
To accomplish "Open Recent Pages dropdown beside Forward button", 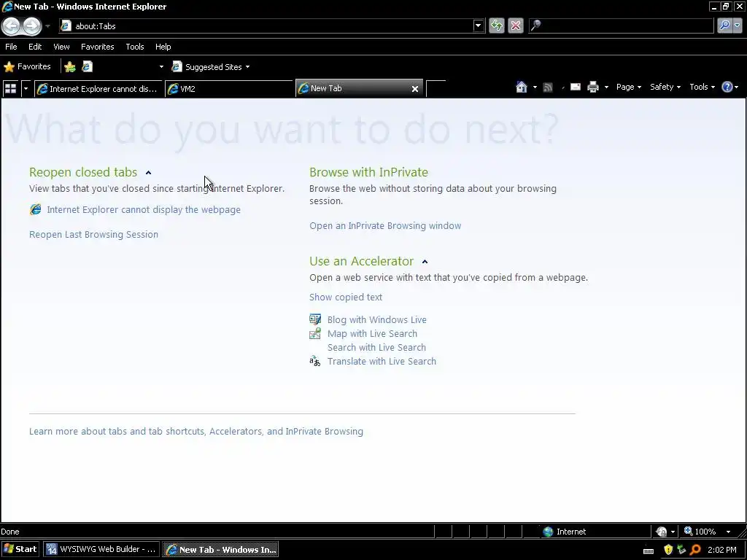I will [x=47, y=26].
